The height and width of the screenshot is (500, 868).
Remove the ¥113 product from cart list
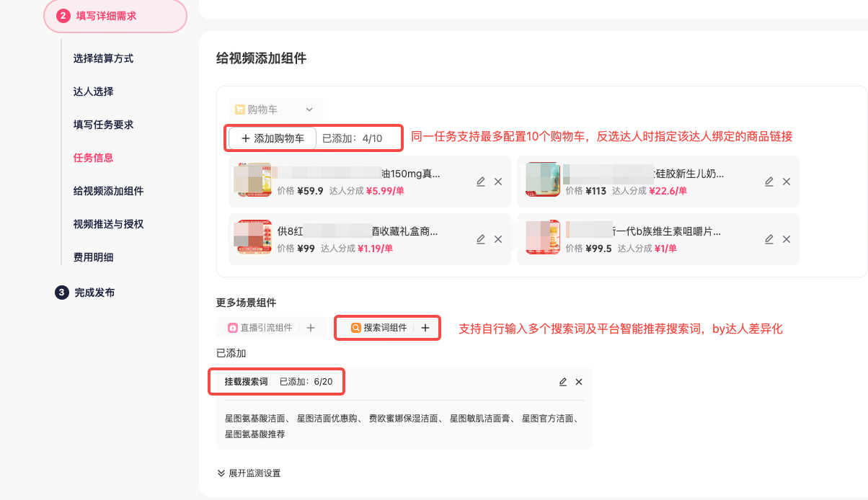pyautogui.click(x=787, y=182)
